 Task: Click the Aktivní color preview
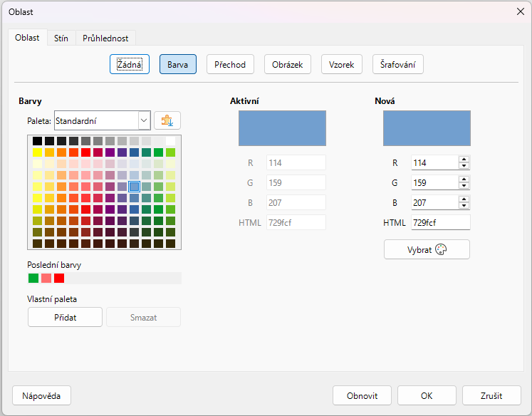pos(282,128)
